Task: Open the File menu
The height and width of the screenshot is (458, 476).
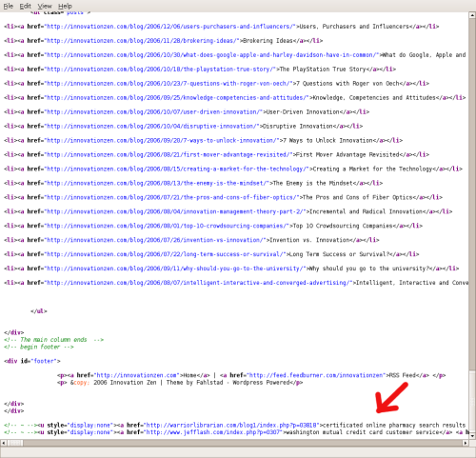Action: (9, 6)
